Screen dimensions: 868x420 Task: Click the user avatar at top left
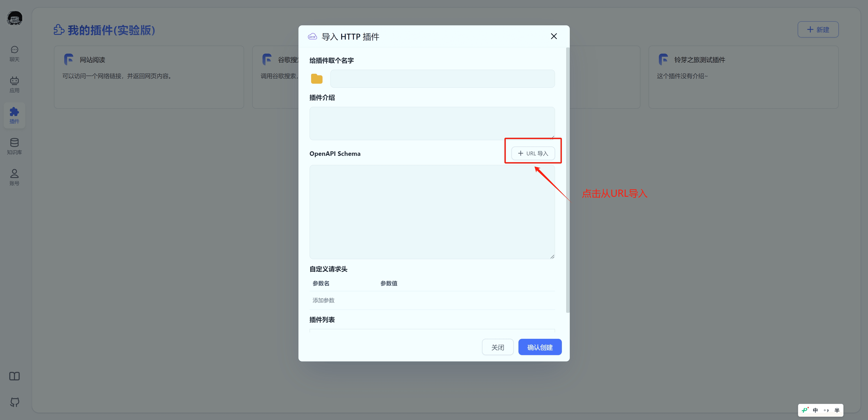pyautogui.click(x=14, y=18)
